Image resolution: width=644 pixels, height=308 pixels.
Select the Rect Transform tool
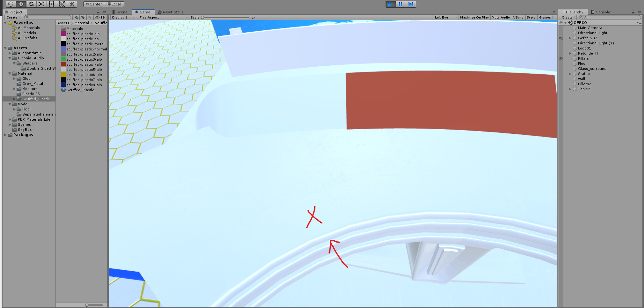[51, 4]
